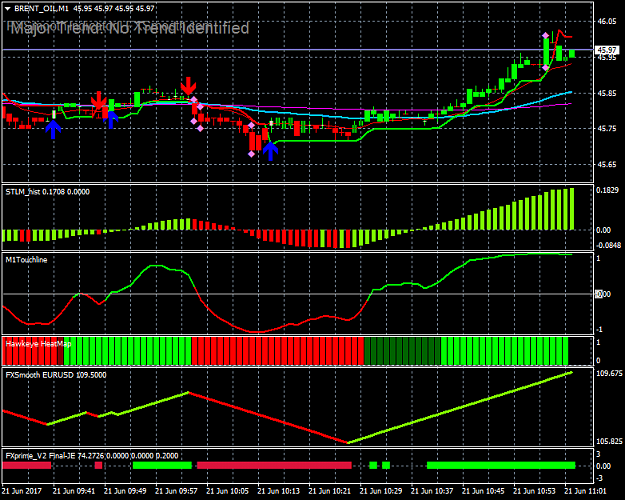The height and width of the screenshot is (500, 625).
Task: Click the 21 Jun 10:53 time label
Action: tap(534, 491)
